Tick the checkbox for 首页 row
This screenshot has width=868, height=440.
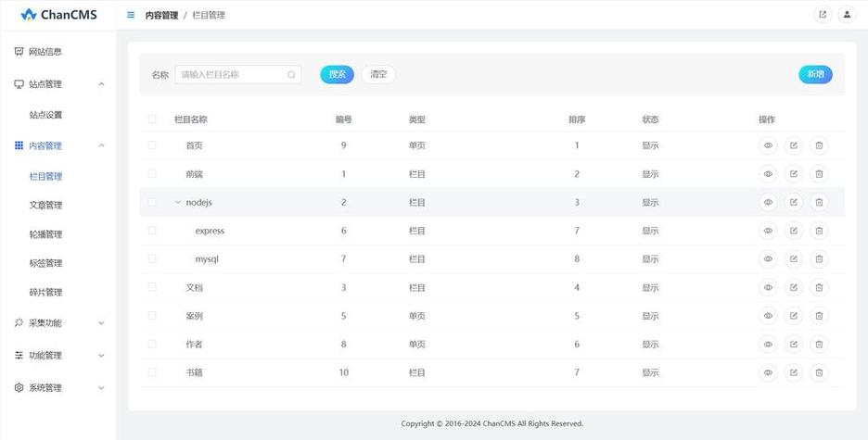(152, 145)
